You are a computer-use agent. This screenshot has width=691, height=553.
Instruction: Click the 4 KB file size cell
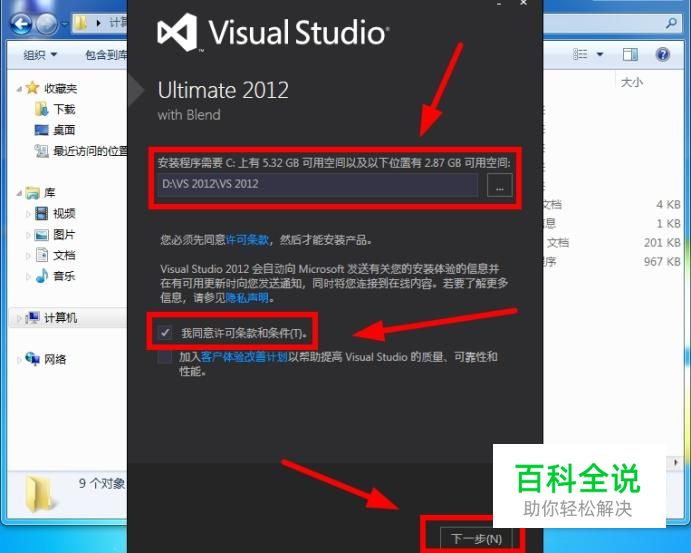tap(668, 204)
